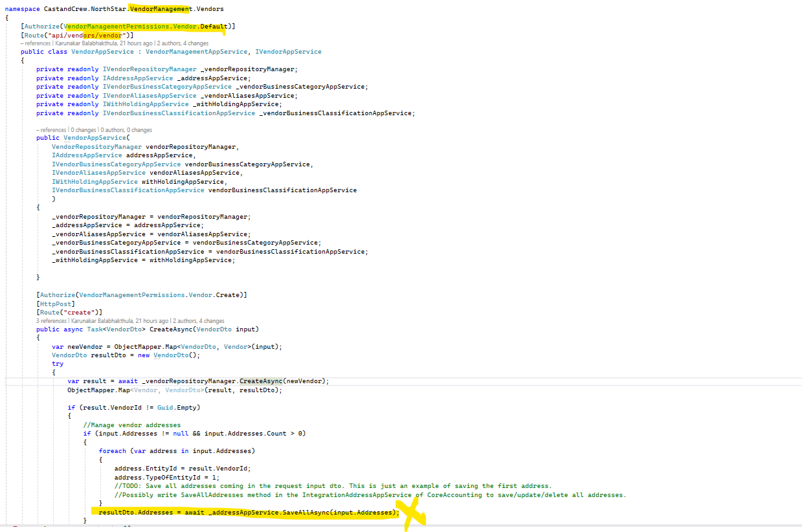
Task: Click the "create" route string
Action: (80, 312)
